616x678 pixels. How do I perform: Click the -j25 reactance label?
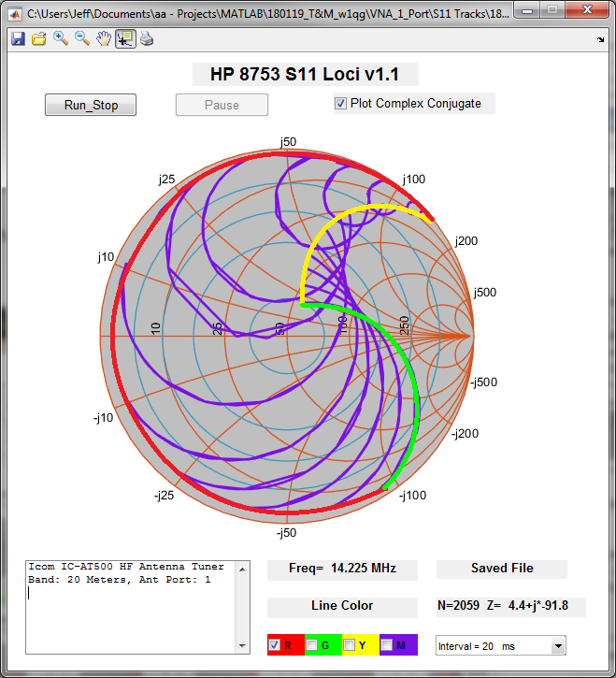(x=165, y=495)
